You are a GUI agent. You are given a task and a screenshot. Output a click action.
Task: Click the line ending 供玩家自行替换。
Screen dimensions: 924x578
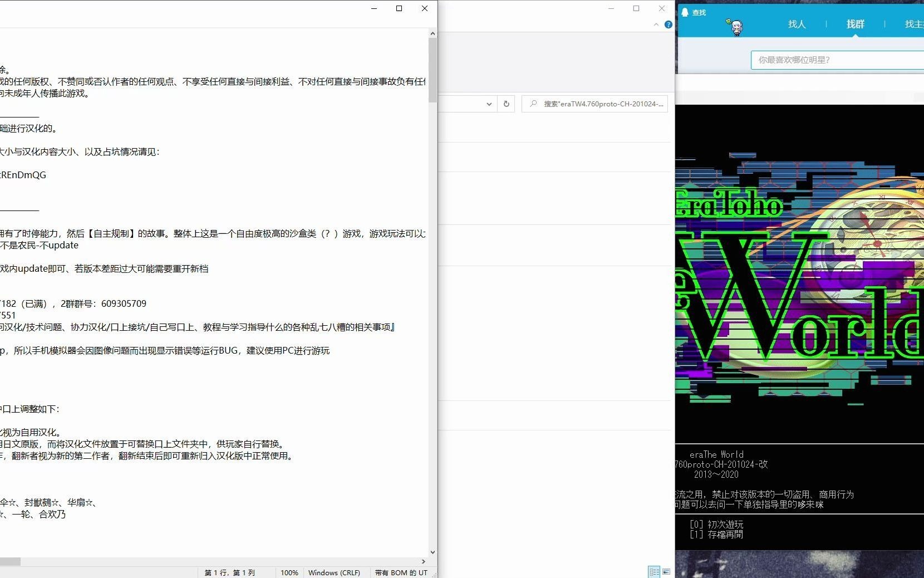(144, 444)
